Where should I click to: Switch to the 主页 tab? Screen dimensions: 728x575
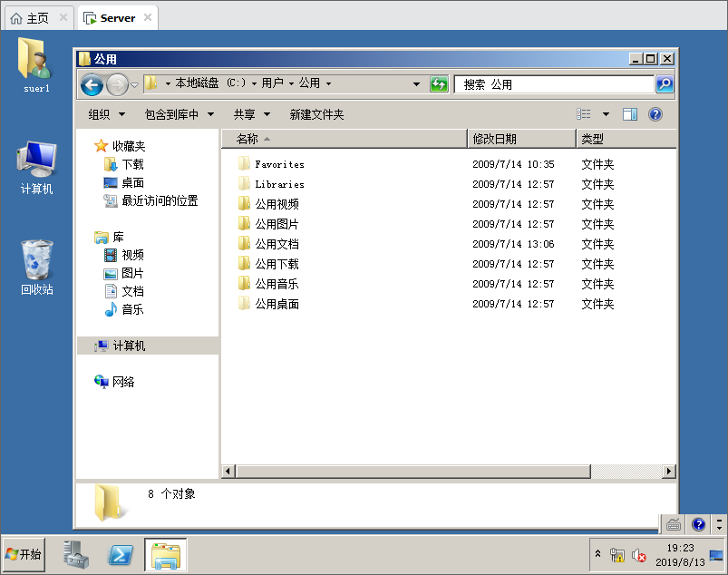tap(37, 17)
